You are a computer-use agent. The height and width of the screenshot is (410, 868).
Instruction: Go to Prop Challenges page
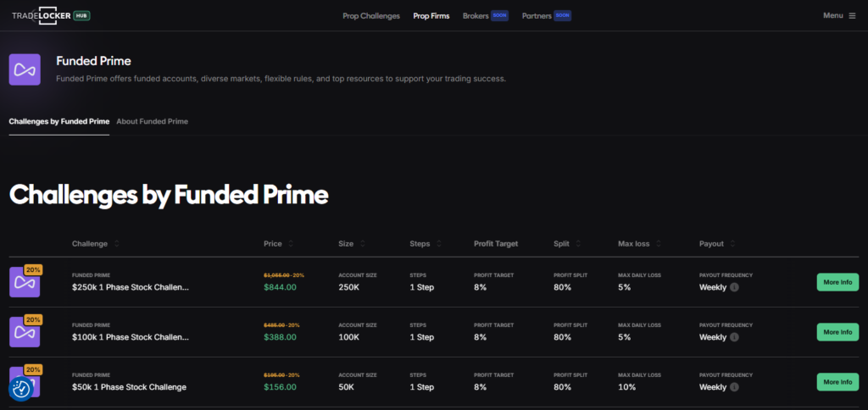(x=370, y=15)
